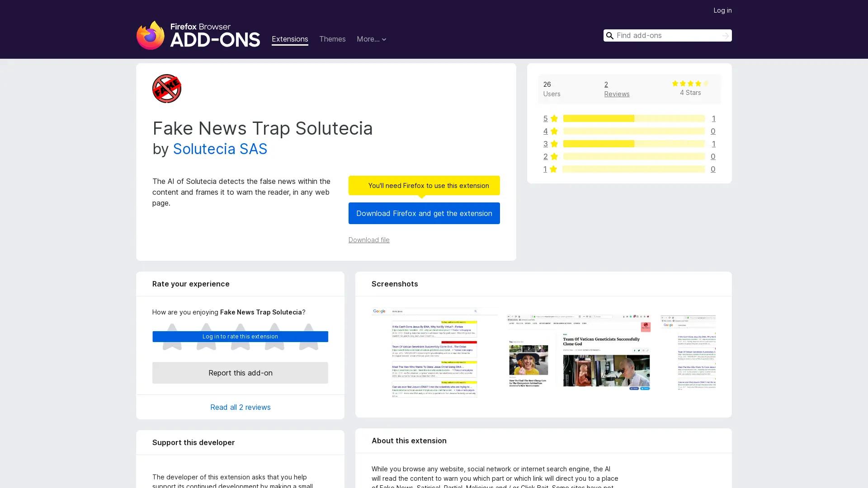Expand the 5-star reviews count link

[x=713, y=118]
